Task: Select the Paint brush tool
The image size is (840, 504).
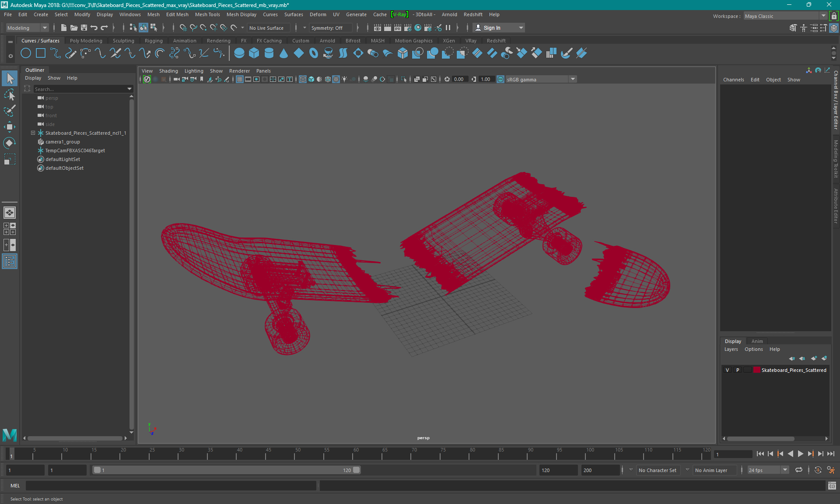Action: coord(9,110)
